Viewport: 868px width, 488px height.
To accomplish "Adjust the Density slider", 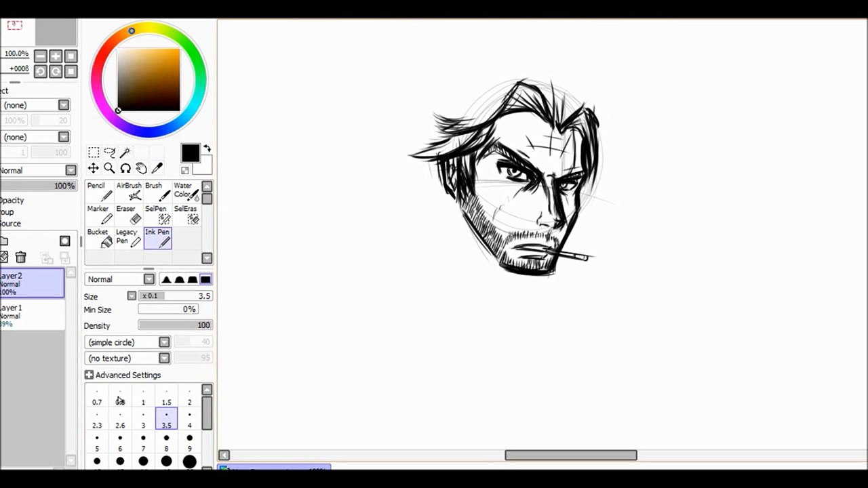I will (x=176, y=325).
